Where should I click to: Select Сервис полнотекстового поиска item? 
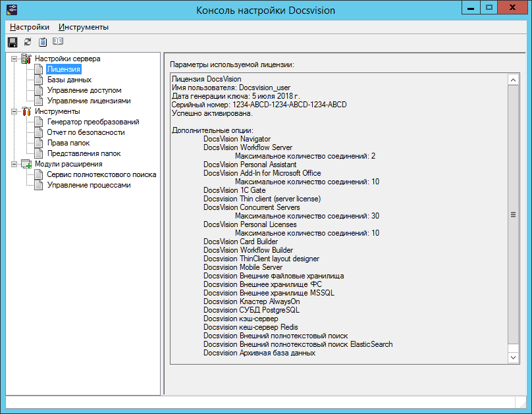click(x=101, y=174)
